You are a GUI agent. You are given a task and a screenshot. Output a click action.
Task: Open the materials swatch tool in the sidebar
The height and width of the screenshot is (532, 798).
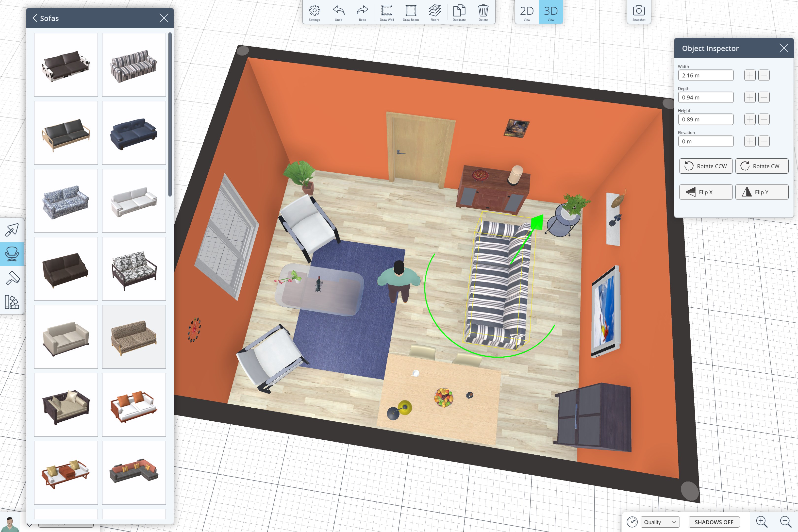[x=12, y=302]
